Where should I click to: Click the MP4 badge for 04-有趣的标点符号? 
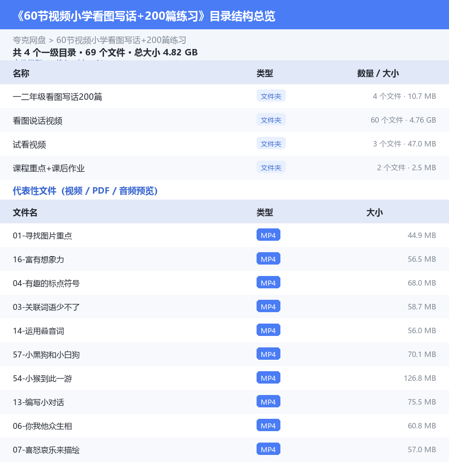click(x=268, y=283)
